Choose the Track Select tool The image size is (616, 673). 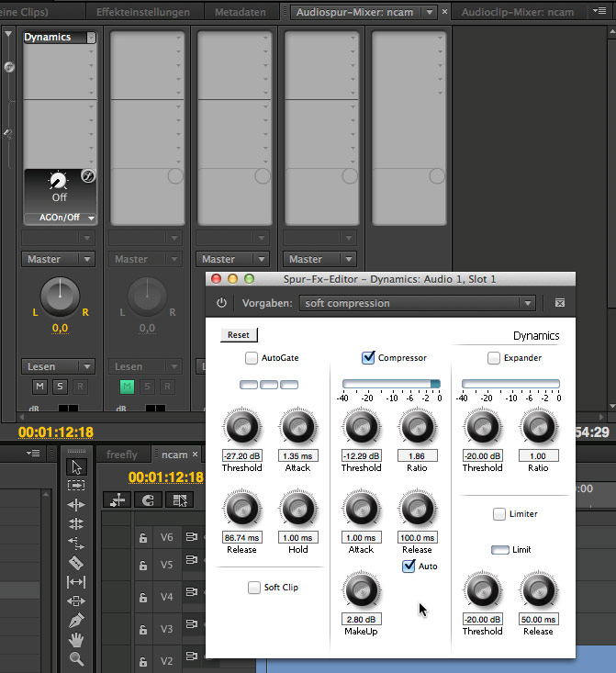pyautogui.click(x=76, y=485)
